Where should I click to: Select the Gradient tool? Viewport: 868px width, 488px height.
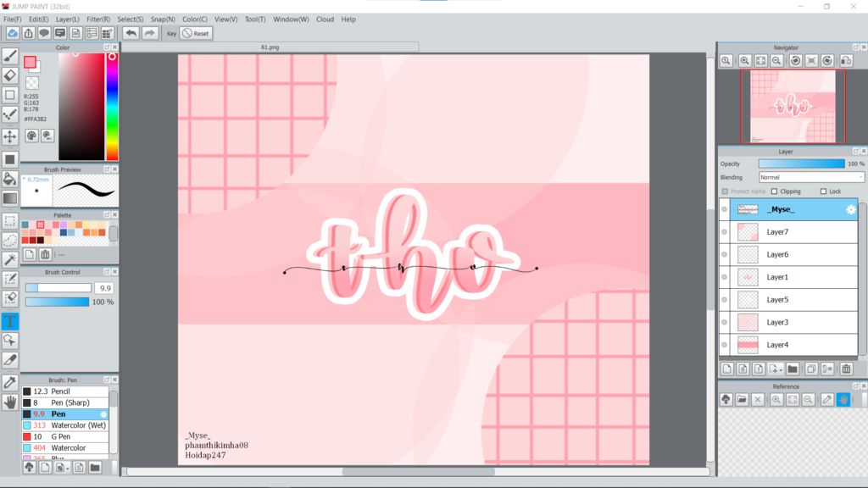click(x=10, y=197)
